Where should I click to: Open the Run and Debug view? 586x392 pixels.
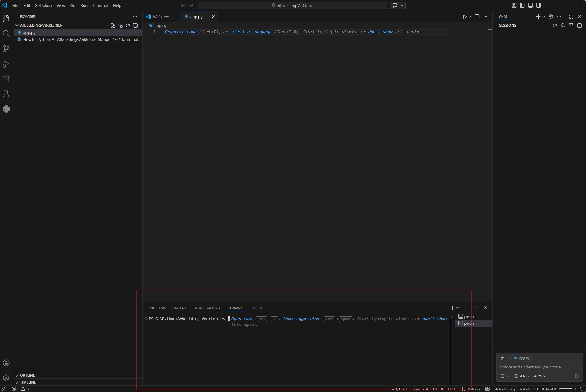[6, 64]
